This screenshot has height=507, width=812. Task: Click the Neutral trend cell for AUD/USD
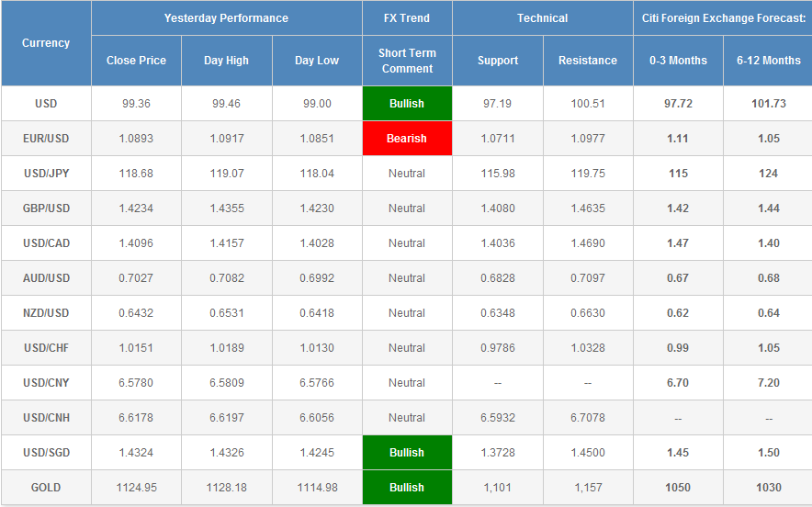coord(407,278)
